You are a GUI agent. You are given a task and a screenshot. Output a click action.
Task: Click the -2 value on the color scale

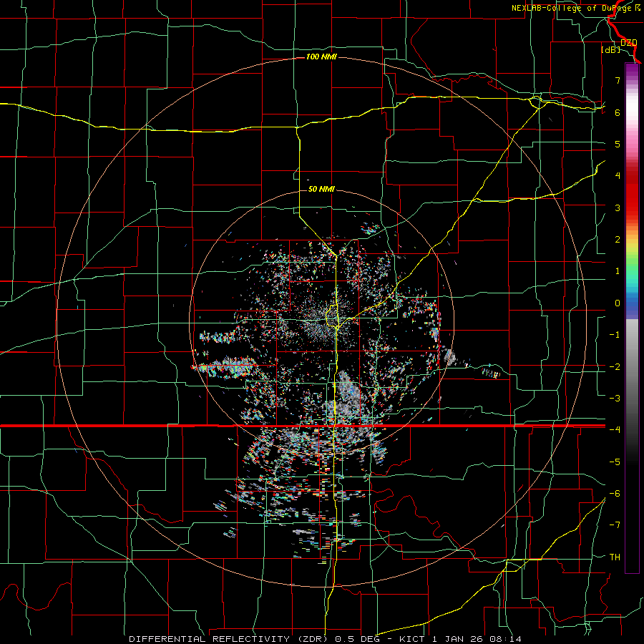615,367
